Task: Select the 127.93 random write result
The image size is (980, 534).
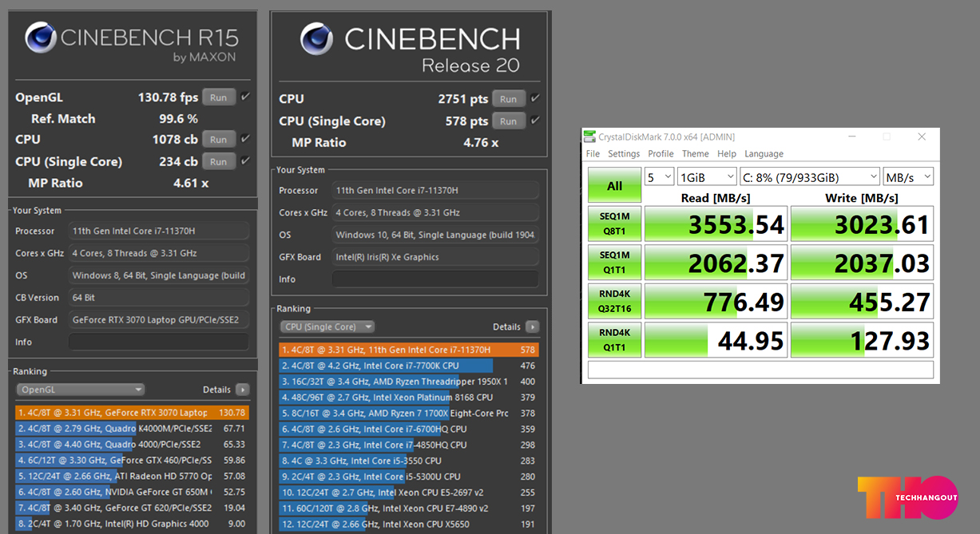Action: (862, 339)
